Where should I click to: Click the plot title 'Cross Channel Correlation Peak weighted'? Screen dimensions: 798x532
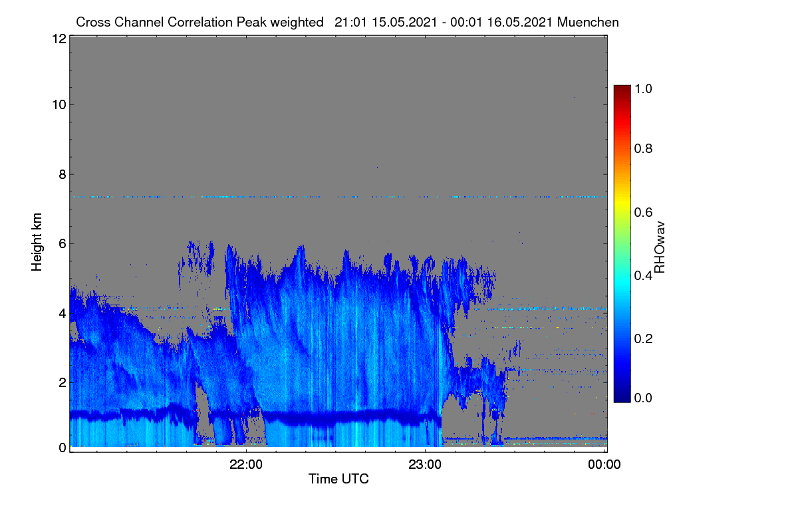pos(199,22)
